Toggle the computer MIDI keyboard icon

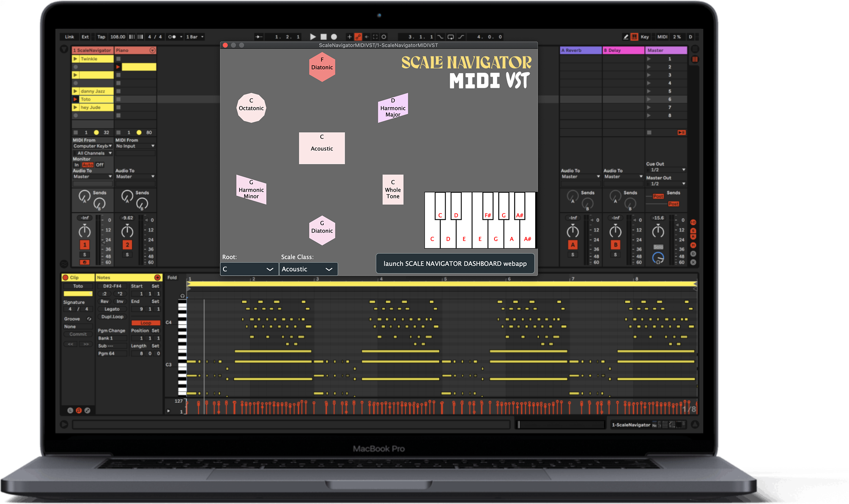634,37
